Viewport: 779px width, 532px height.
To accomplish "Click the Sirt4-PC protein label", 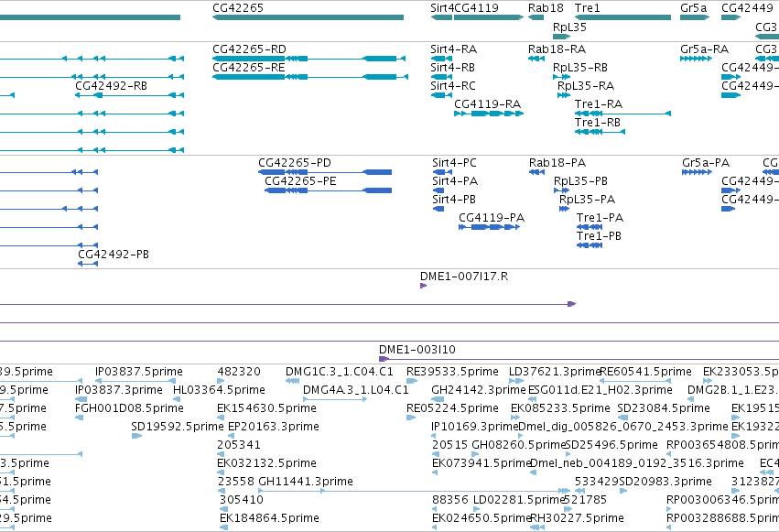I will [454, 163].
